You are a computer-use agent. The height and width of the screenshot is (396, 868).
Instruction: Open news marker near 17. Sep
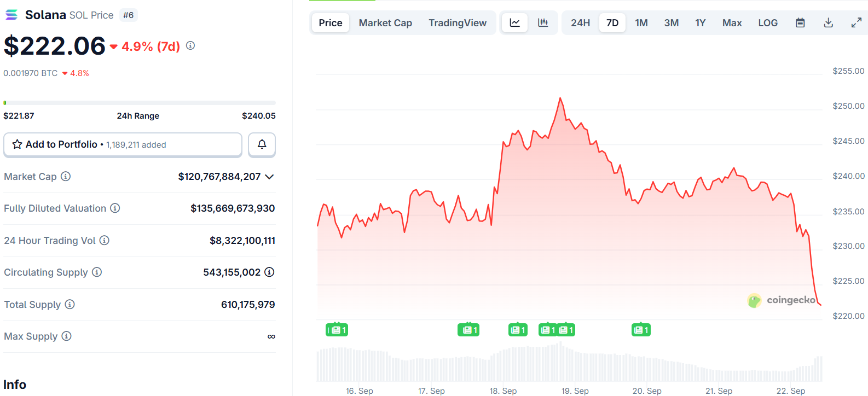468,330
